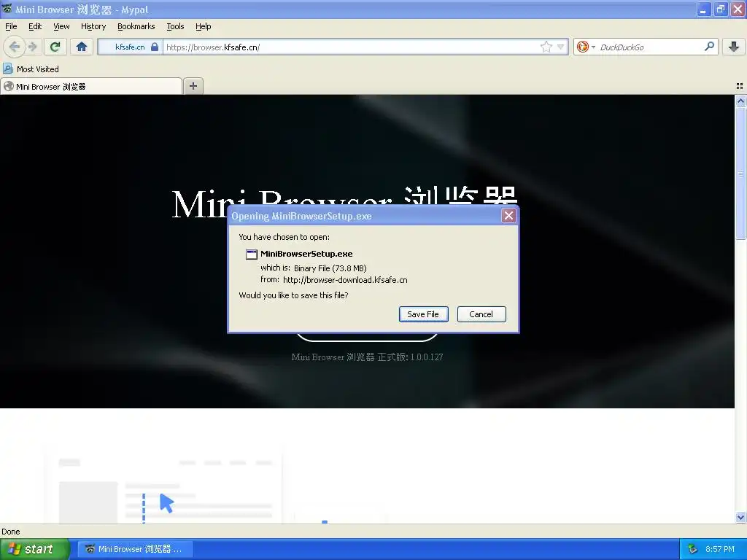
Task: Click the browser-download.kfsafe.cn source URL
Action: pos(345,280)
